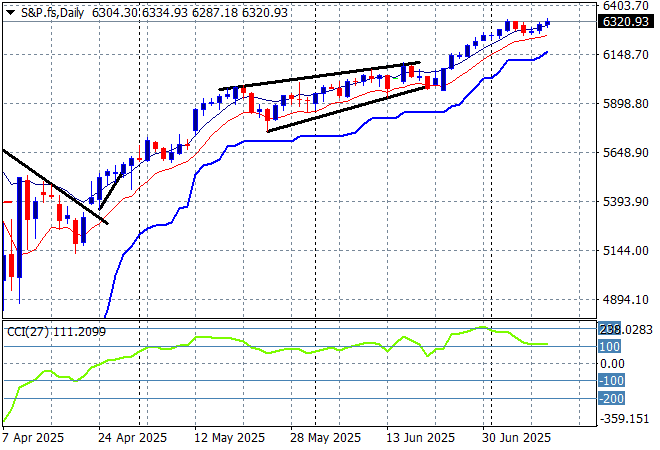The width and height of the screenshot is (660, 450).
Task: Click the CCI -359.151 scale label
Action: (x=625, y=419)
